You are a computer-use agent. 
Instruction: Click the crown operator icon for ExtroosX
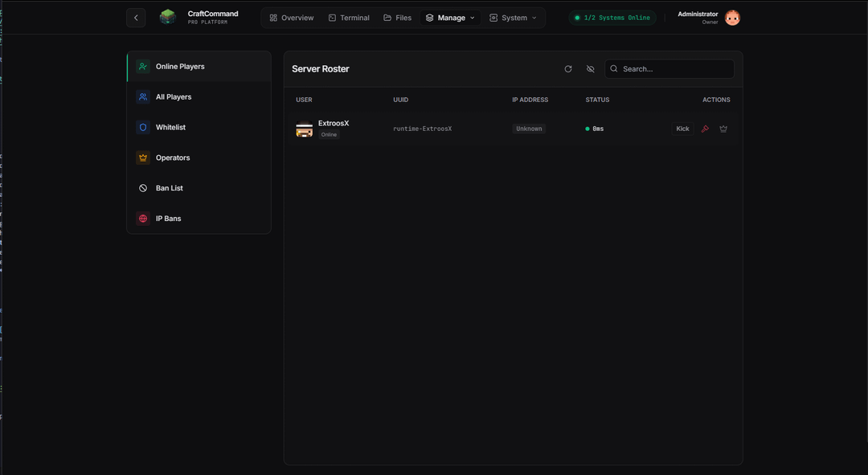pos(723,129)
